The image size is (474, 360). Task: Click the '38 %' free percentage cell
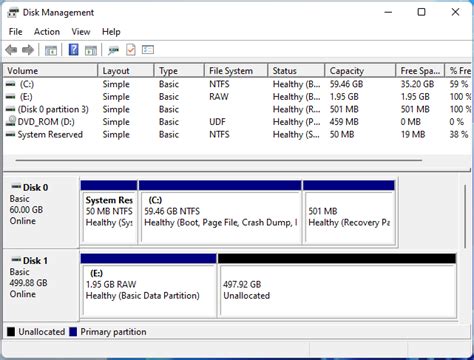coord(459,135)
